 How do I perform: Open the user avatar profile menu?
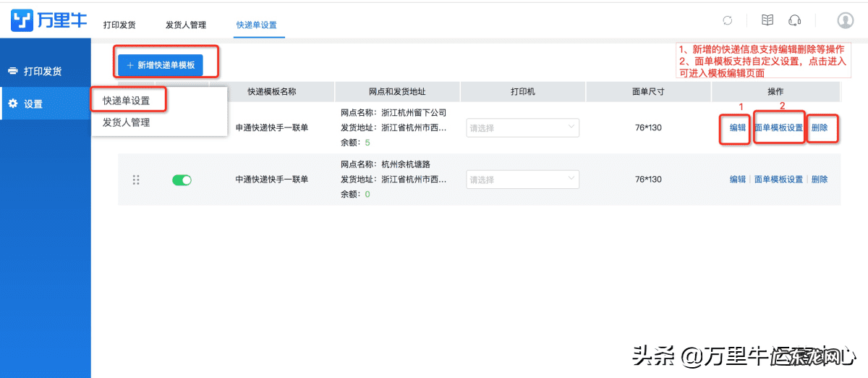(x=845, y=20)
